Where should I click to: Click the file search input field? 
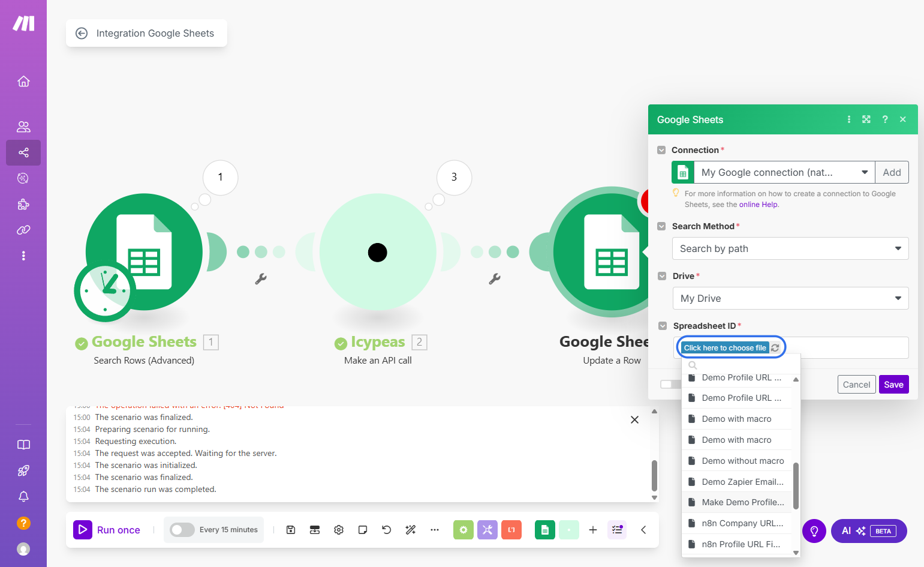(x=741, y=365)
